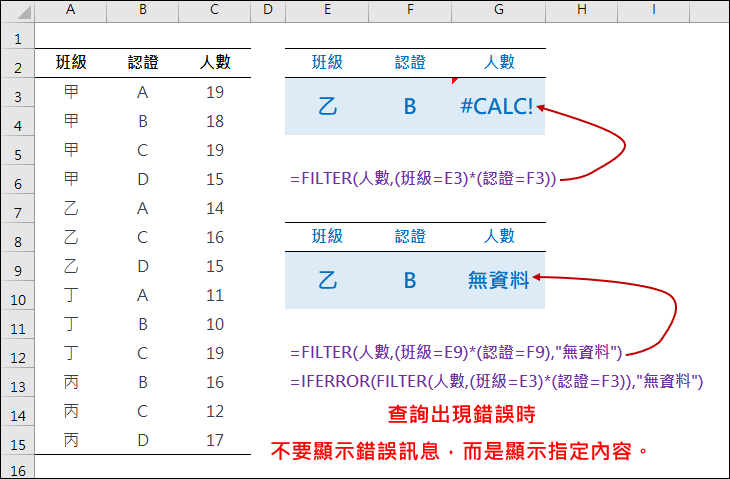Select column F header
This screenshot has height=479, width=730.
410,10
